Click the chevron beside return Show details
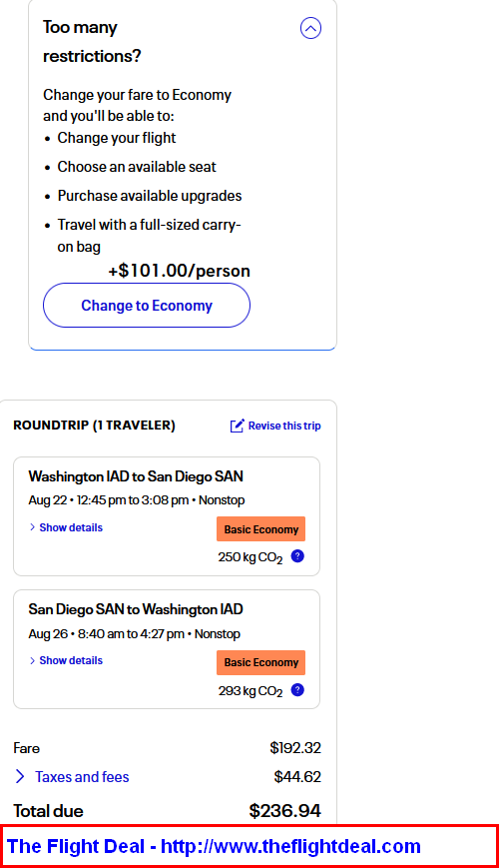499x868 pixels. pyautogui.click(x=32, y=660)
